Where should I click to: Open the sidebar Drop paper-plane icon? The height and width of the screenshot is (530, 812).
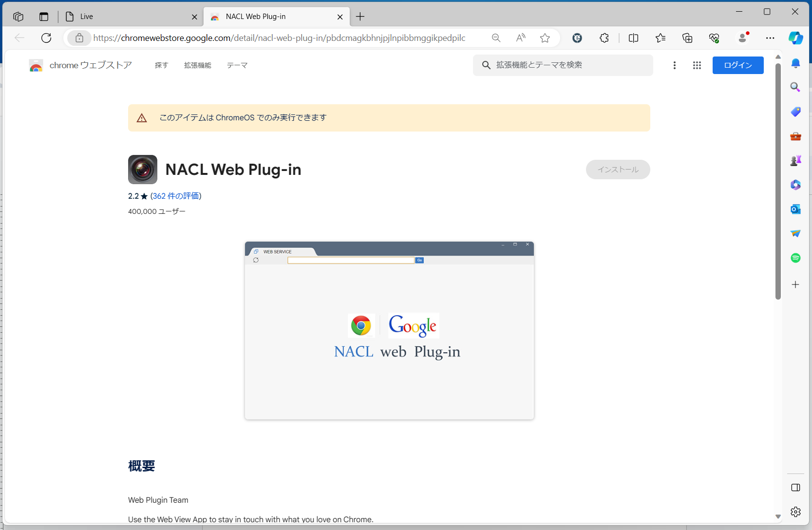(x=795, y=233)
